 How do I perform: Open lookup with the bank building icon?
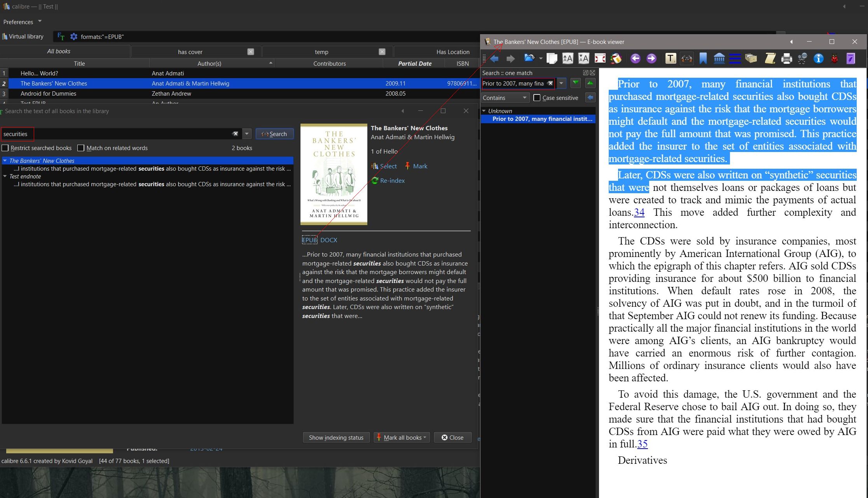(719, 59)
